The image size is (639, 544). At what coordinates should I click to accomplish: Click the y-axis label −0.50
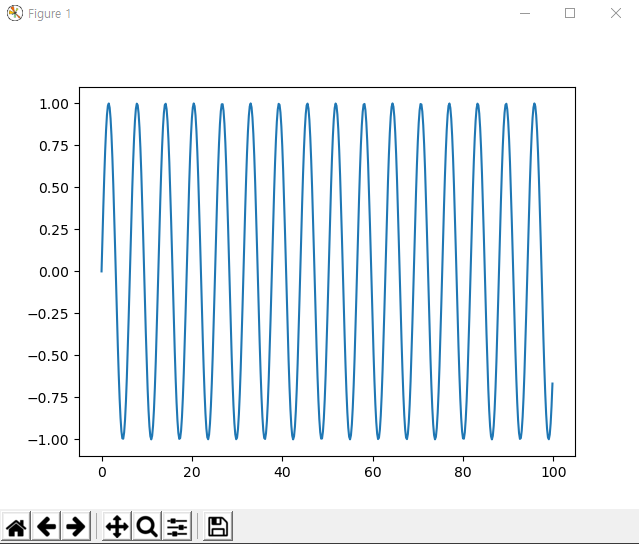click(48, 356)
